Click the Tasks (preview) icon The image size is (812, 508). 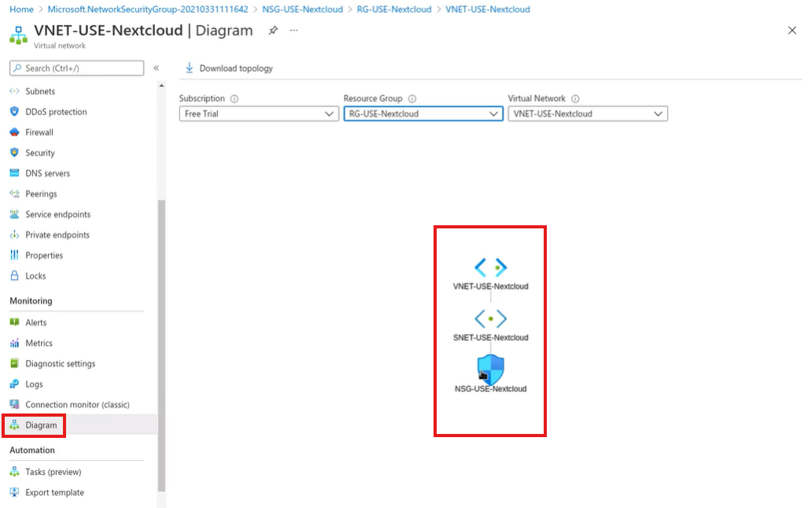14,472
